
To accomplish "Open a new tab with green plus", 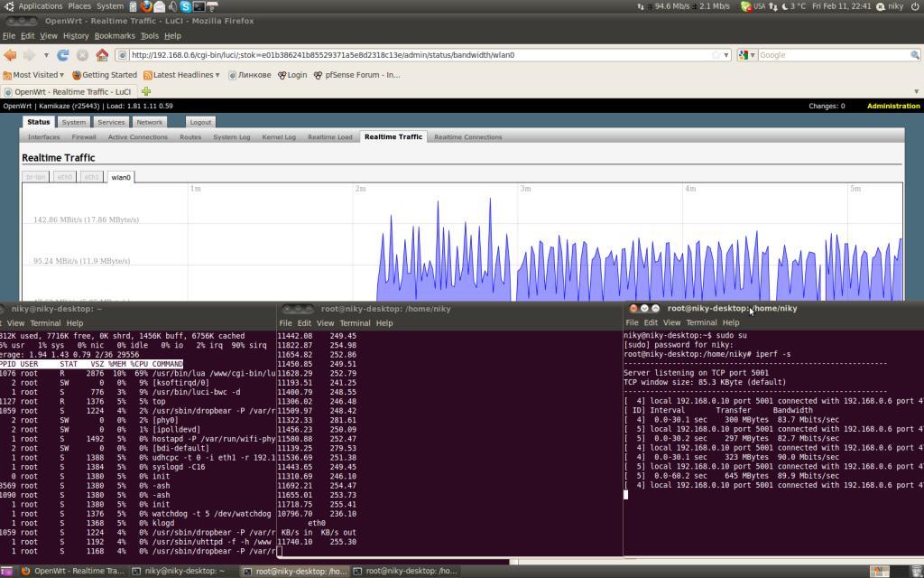I will 146,91.
